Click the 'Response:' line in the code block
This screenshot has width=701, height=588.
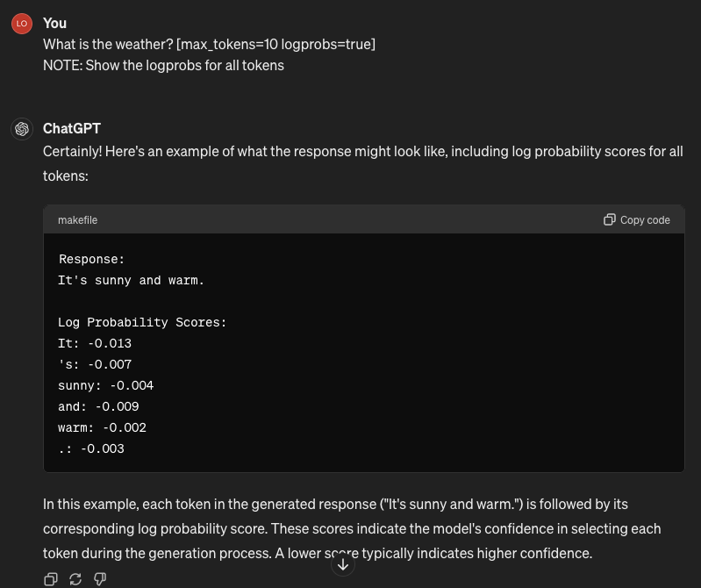(x=91, y=260)
